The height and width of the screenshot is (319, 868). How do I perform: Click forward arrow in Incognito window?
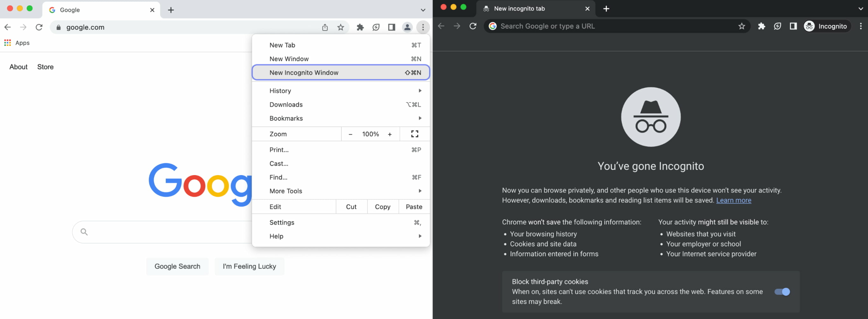[x=457, y=26]
